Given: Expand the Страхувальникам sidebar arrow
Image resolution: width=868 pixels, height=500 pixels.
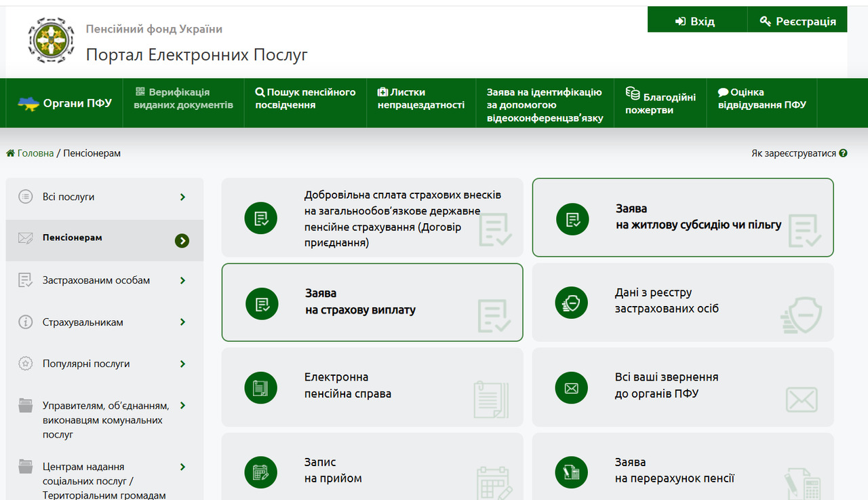Looking at the screenshot, I should [182, 322].
